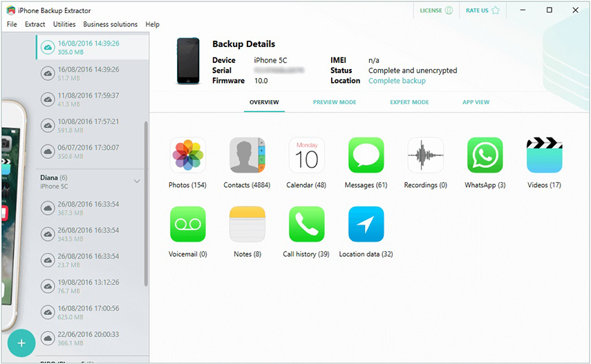Image resolution: width=591 pixels, height=364 pixels.
Task: Open the Business solutions menu
Action: click(x=110, y=24)
